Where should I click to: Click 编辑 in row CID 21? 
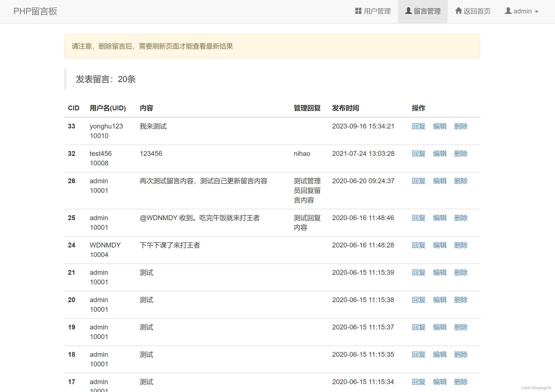(440, 272)
